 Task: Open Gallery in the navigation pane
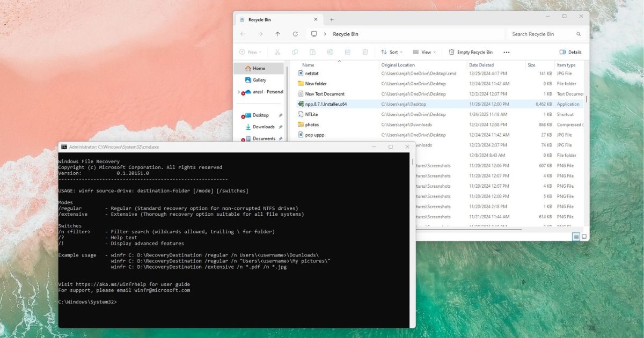[259, 80]
